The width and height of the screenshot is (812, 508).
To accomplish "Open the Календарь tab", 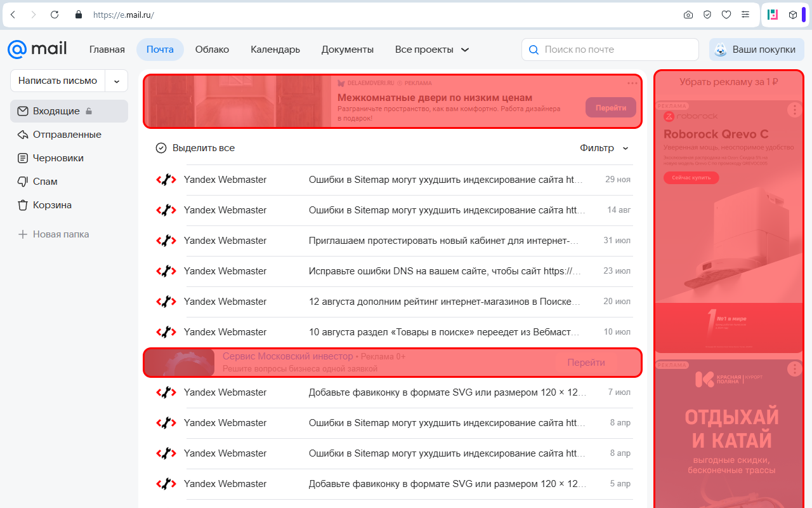I will tap(275, 50).
